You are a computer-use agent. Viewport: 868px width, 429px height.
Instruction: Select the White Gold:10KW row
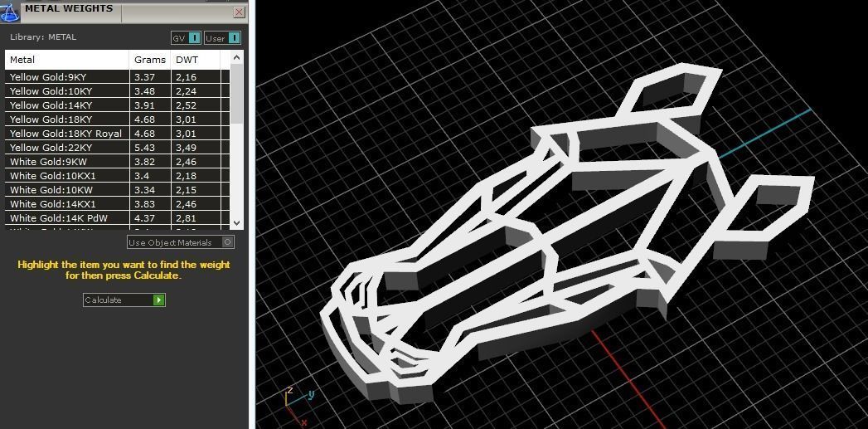pos(118,190)
